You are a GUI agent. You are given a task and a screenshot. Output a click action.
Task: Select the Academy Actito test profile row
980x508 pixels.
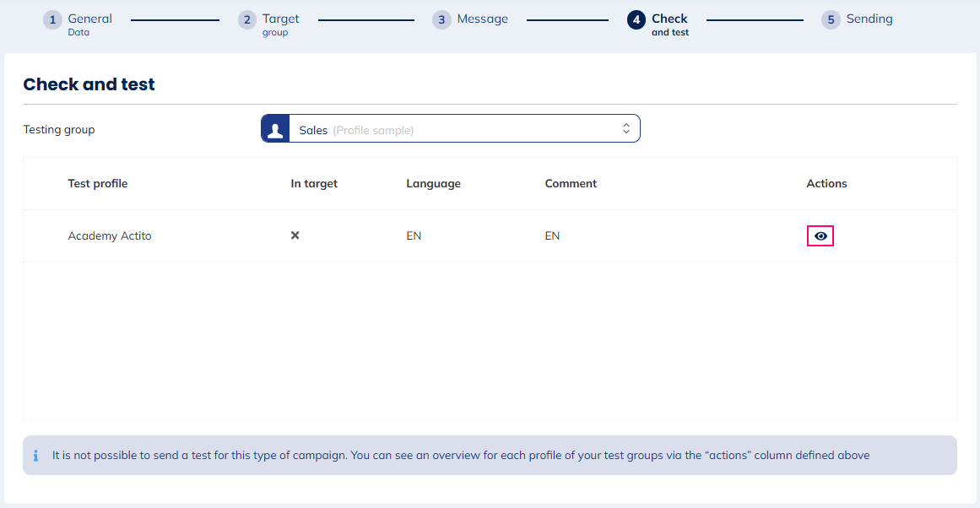pyautogui.click(x=110, y=236)
